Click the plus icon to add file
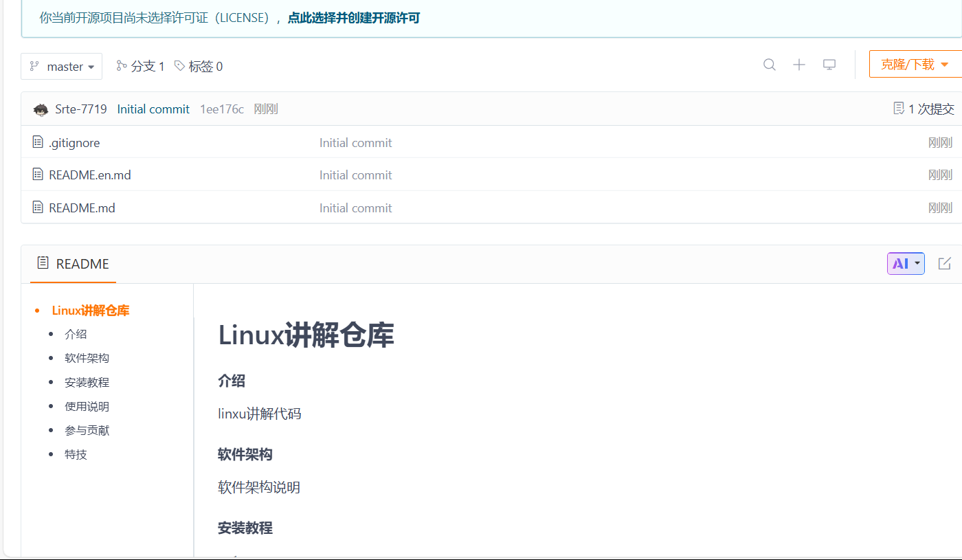The width and height of the screenshot is (962, 560). tap(799, 65)
